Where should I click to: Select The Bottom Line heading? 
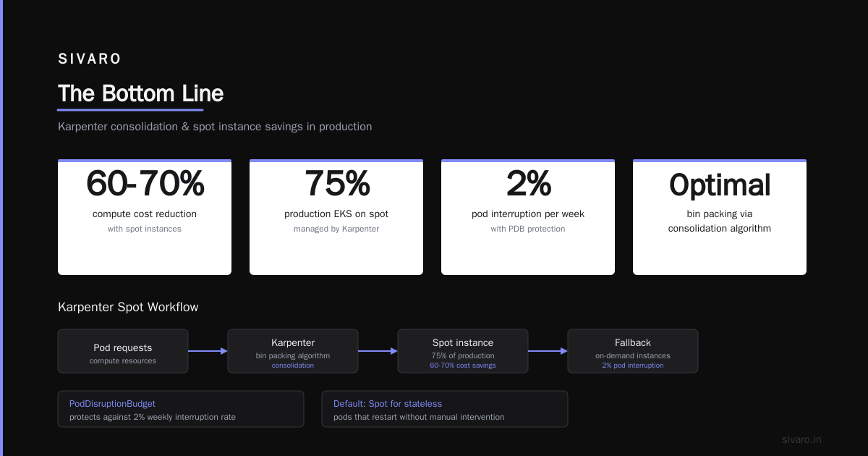(x=141, y=93)
